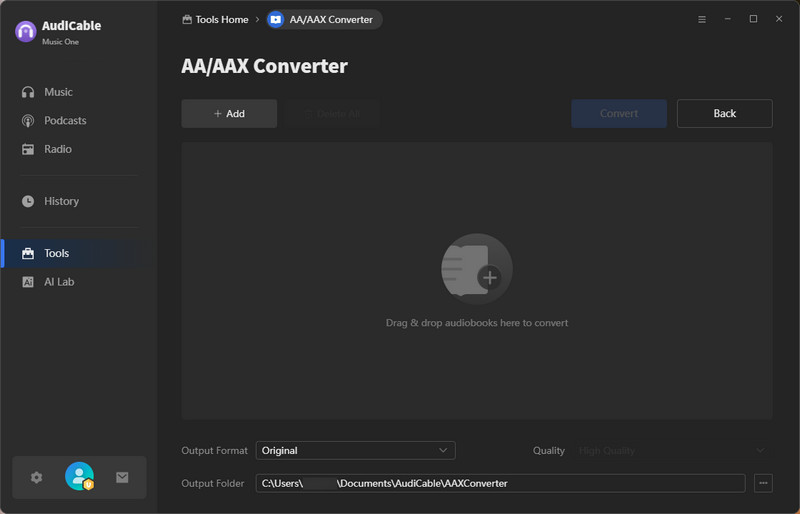Click the user profile avatar

(80, 476)
